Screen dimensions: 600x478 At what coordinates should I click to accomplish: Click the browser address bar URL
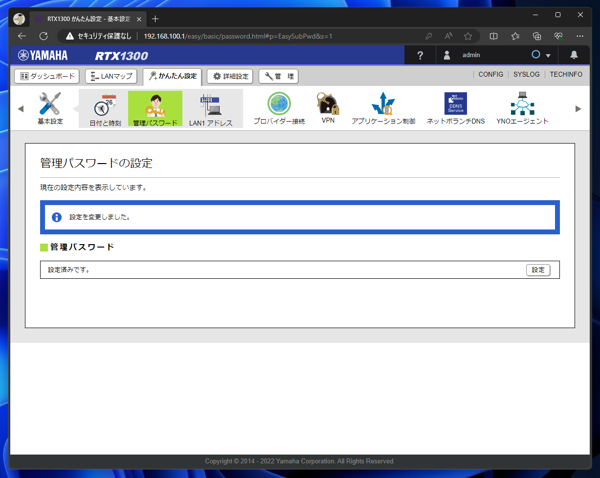pyautogui.click(x=238, y=36)
